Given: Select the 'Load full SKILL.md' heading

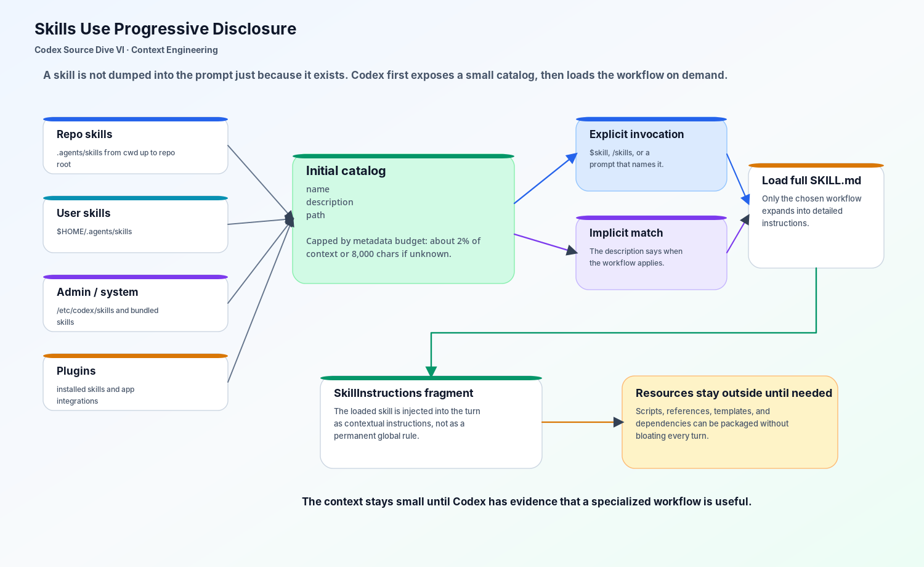Looking at the screenshot, I should pos(811,181).
